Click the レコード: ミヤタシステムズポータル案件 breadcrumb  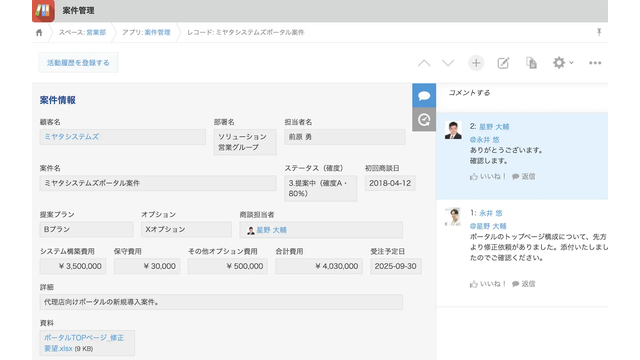(246, 32)
